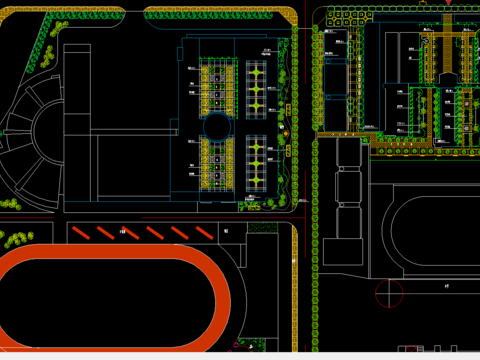This screenshot has width=480, height=360.
Task: Click the red crosshair circle marker
Action: (x=389, y=294)
